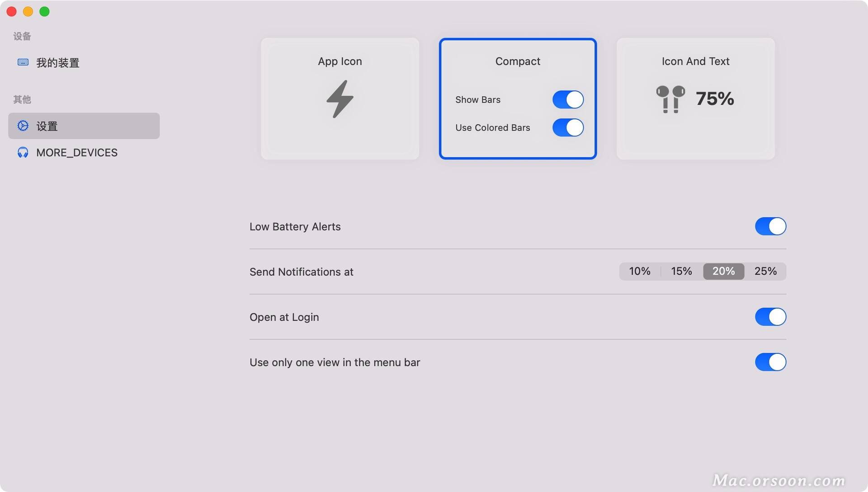Toggle the Show Bars switch

pyautogui.click(x=567, y=99)
